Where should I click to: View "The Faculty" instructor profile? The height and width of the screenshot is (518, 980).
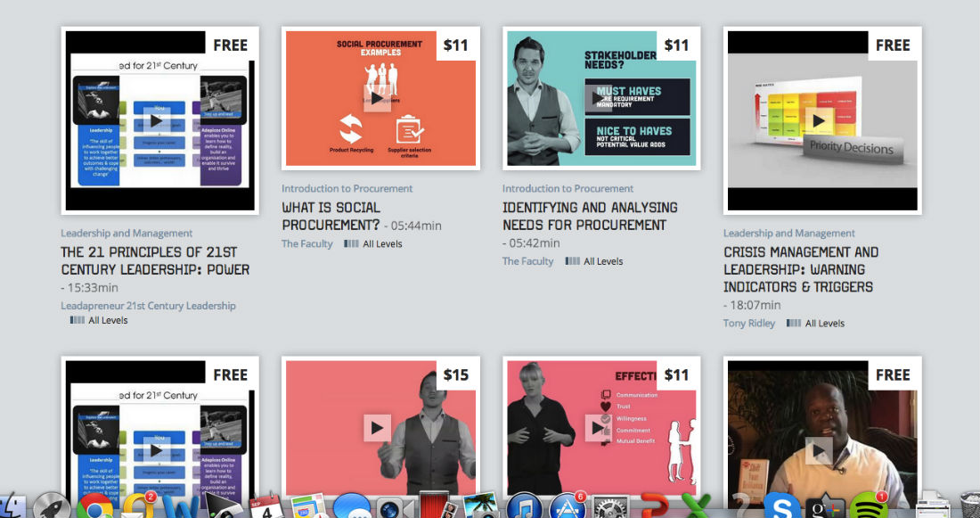[306, 243]
